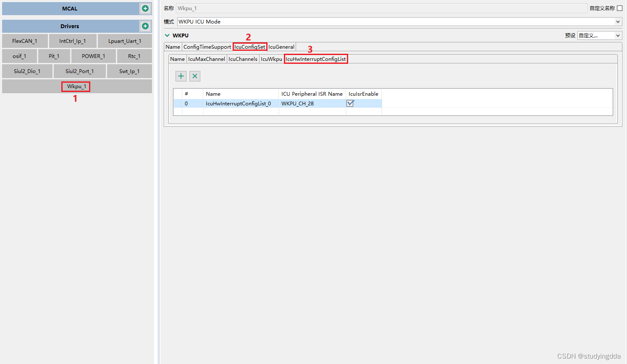The width and height of the screenshot is (627, 364).
Task: Toggle IcuIsrEnable for WKPU_CH_28
Action: coord(350,103)
